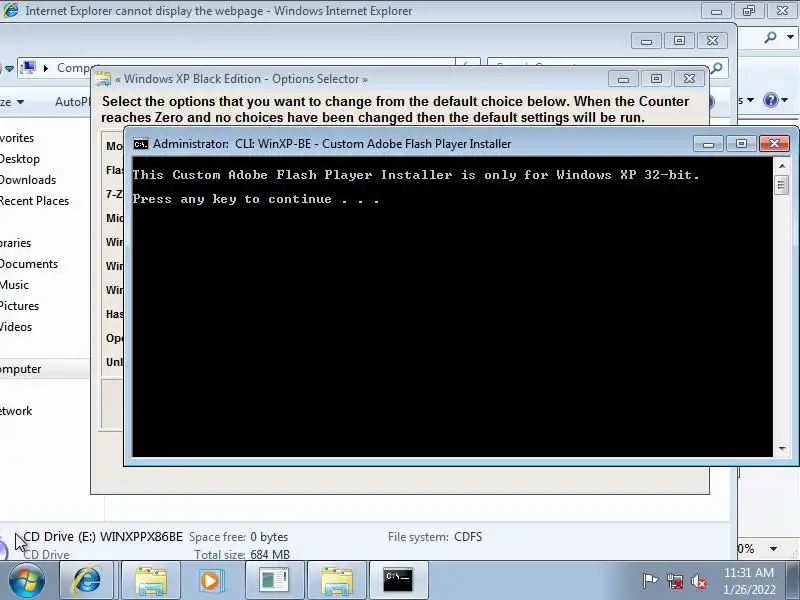The width and height of the screenshot is (800, 600).
Task: Click the 'File system: CDFS' text
Action: [435, 537]
